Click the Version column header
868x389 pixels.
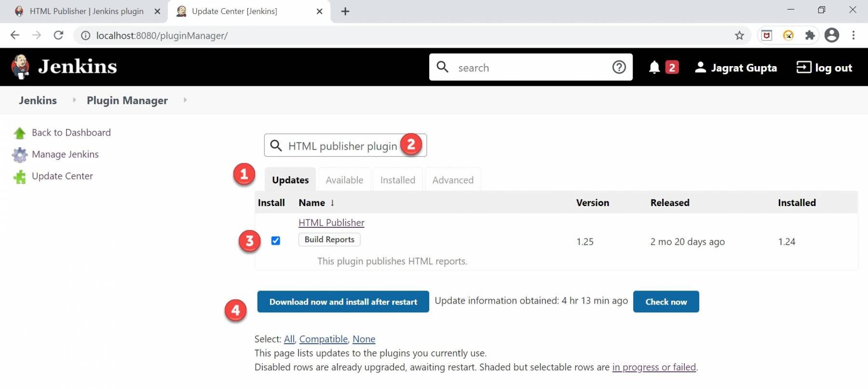tap(593, 203)
